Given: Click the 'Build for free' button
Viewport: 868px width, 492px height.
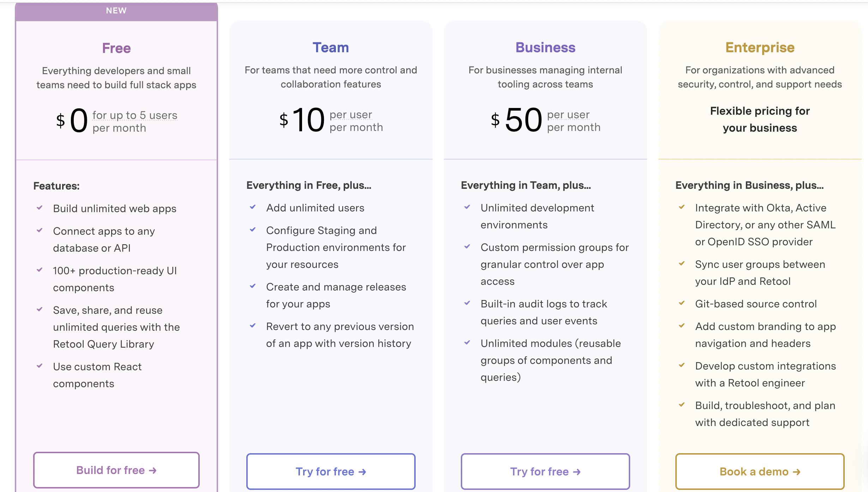Looking at the screenshot, I should [x=116, y=470].
